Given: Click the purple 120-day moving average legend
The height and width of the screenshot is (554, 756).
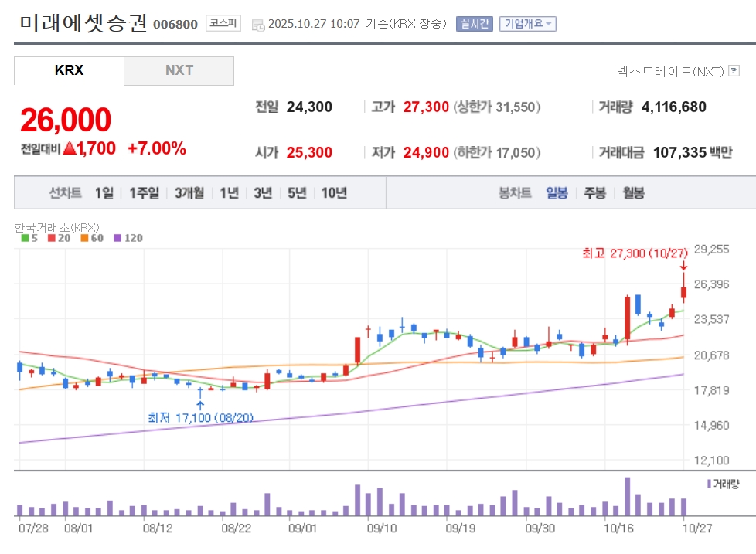Looking at the screenshot, I should pos(128,238).
